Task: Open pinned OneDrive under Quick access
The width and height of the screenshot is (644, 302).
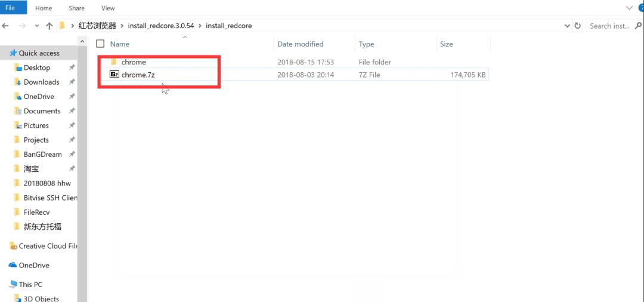Action: point(39,97)
